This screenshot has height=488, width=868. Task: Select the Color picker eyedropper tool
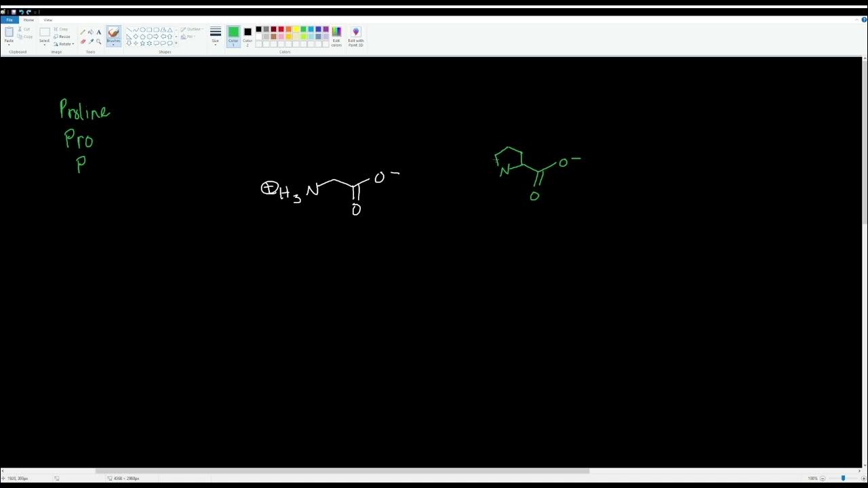point(91,41)
